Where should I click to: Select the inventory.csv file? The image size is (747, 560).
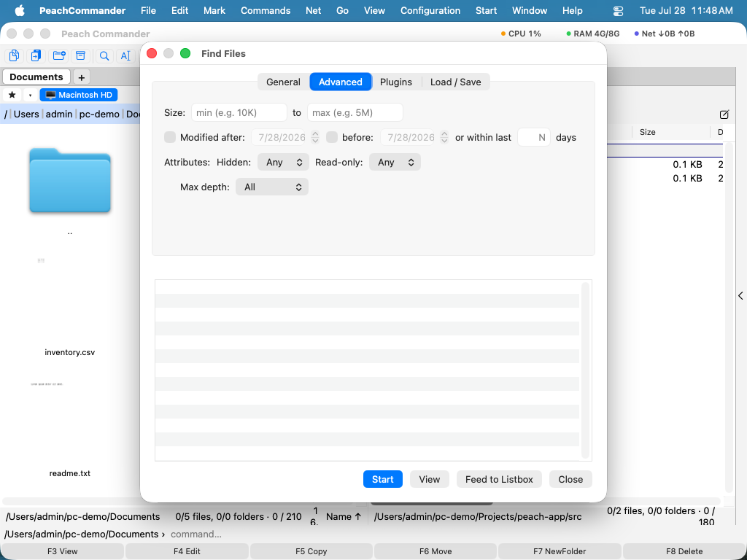coord(69,352)
